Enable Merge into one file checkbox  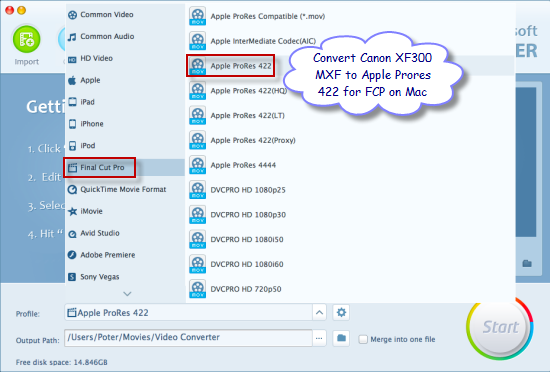coord(363,339)
